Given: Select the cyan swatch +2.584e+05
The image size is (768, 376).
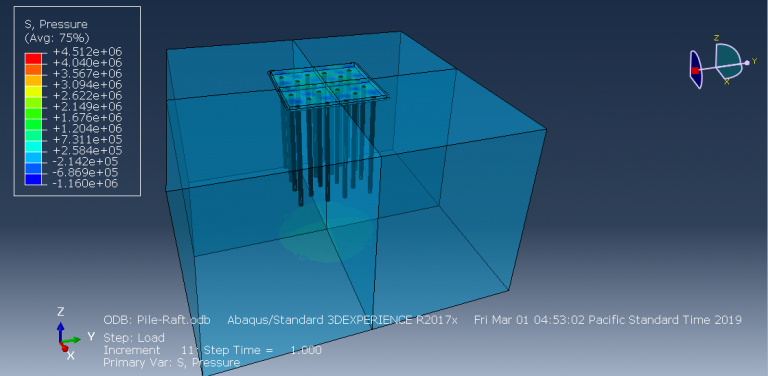Looking at the screenshot, I should (x=33, y=146).
